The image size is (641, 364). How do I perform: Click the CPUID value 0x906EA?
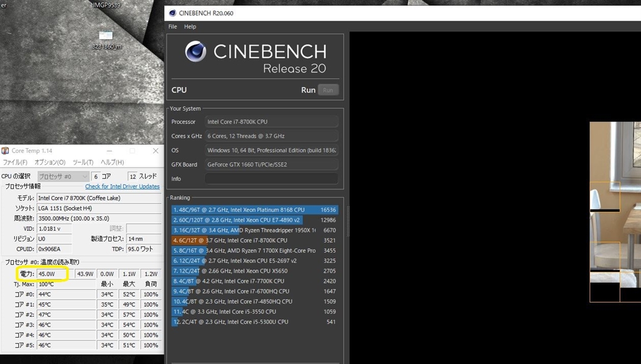tap(54, 249)
